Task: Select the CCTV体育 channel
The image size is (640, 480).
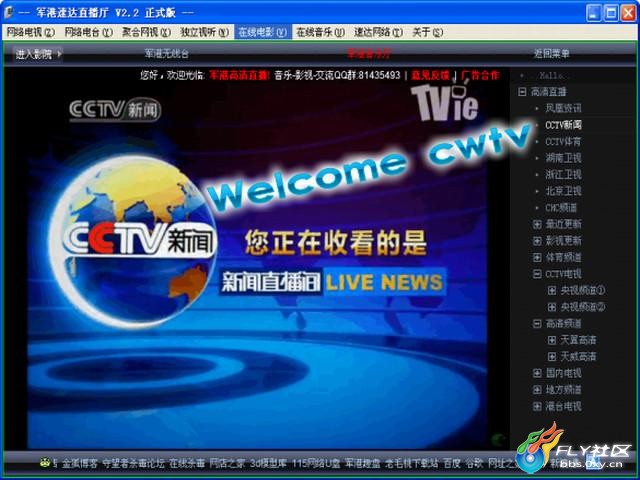Action: 563,142
